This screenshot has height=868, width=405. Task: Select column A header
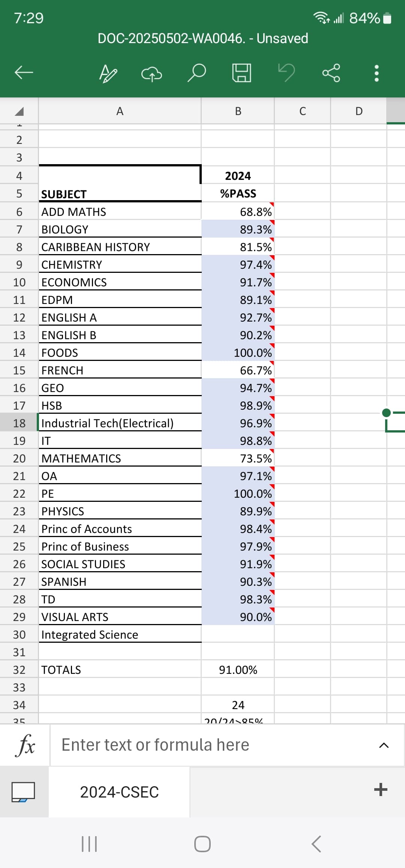(120, 111)
